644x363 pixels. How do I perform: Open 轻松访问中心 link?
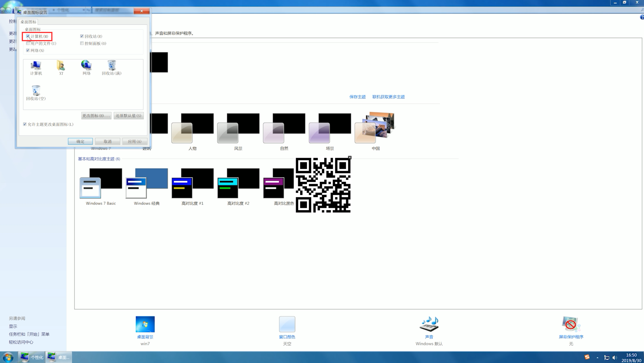pyautogui.click(x=21, y=342)
